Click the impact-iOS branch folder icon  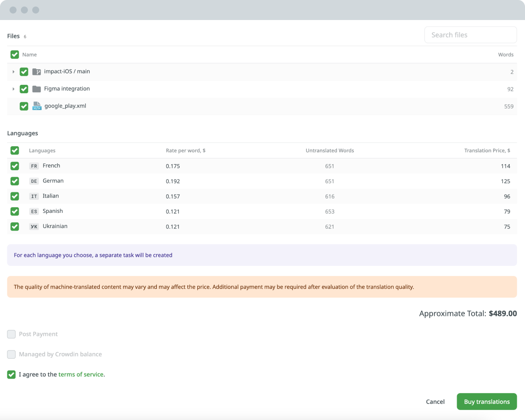tap(37, 72)
